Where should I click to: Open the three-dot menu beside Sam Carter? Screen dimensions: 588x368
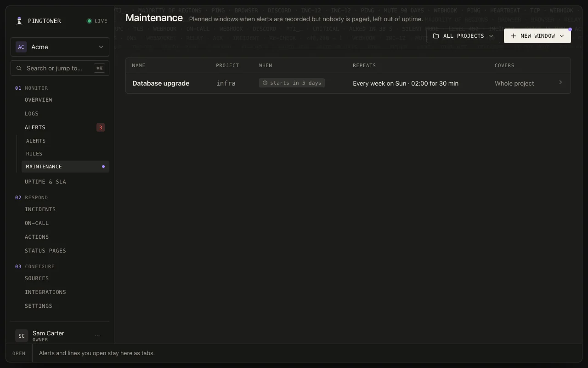(x=98, y=336)
